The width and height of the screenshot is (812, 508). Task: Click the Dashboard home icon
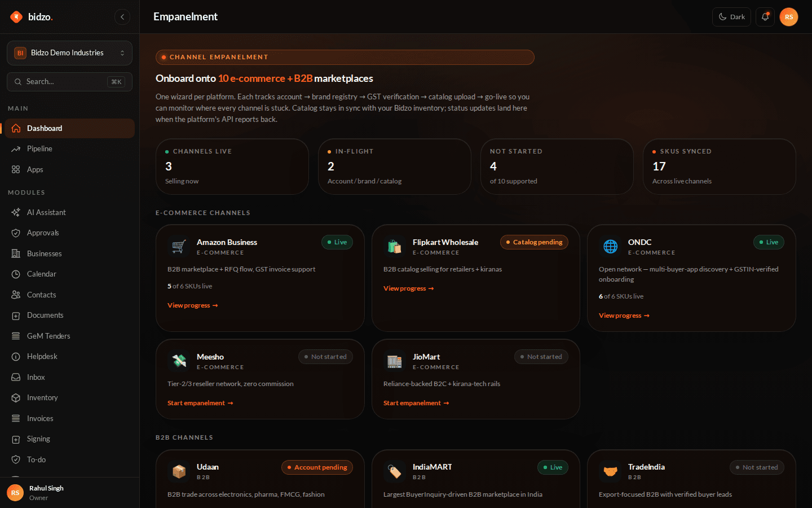click(16, 128)
